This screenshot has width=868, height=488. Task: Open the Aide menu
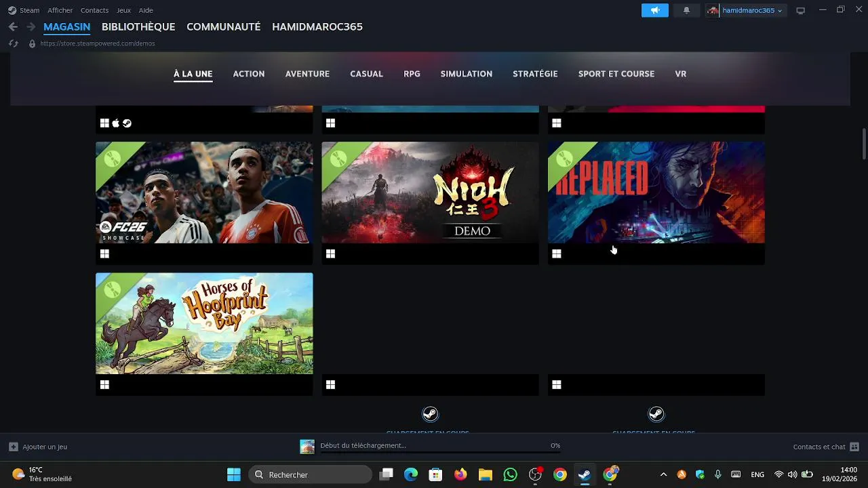pos(146,10)
